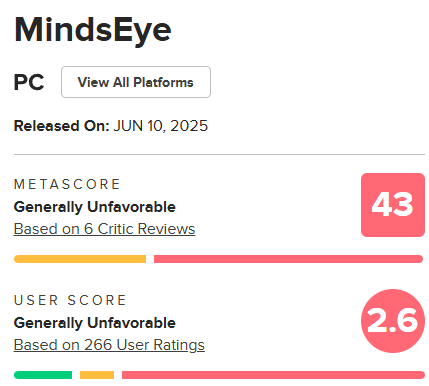Click the USER SCORE section heading
Screen dimensions: 429x386
coord(70,300)
